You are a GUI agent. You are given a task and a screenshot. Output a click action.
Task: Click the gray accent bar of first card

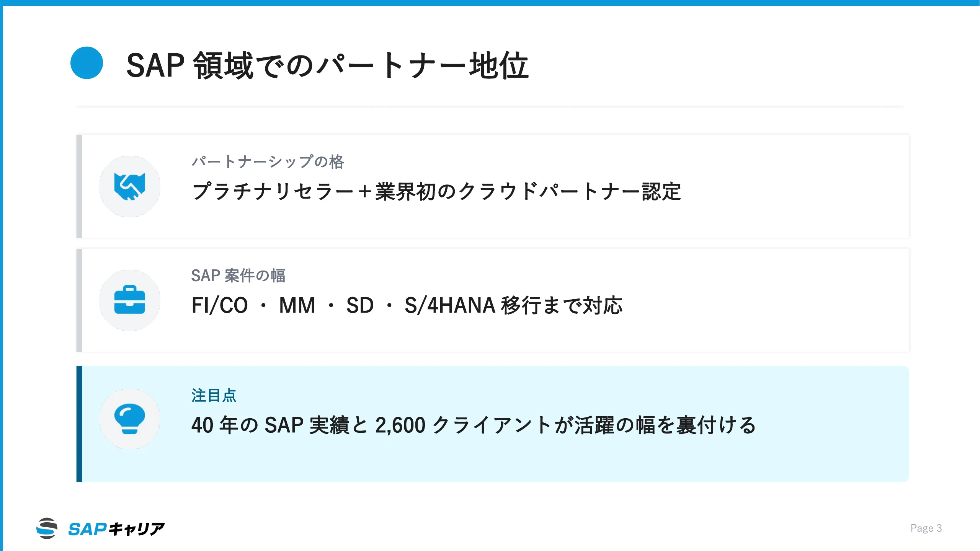79,186
